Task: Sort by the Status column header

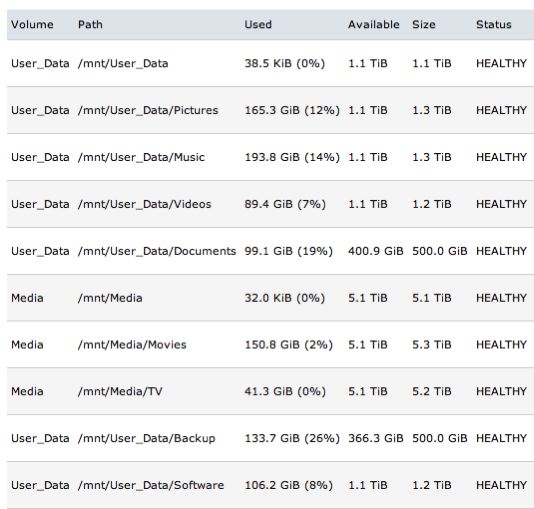Action: pos(493,25)
